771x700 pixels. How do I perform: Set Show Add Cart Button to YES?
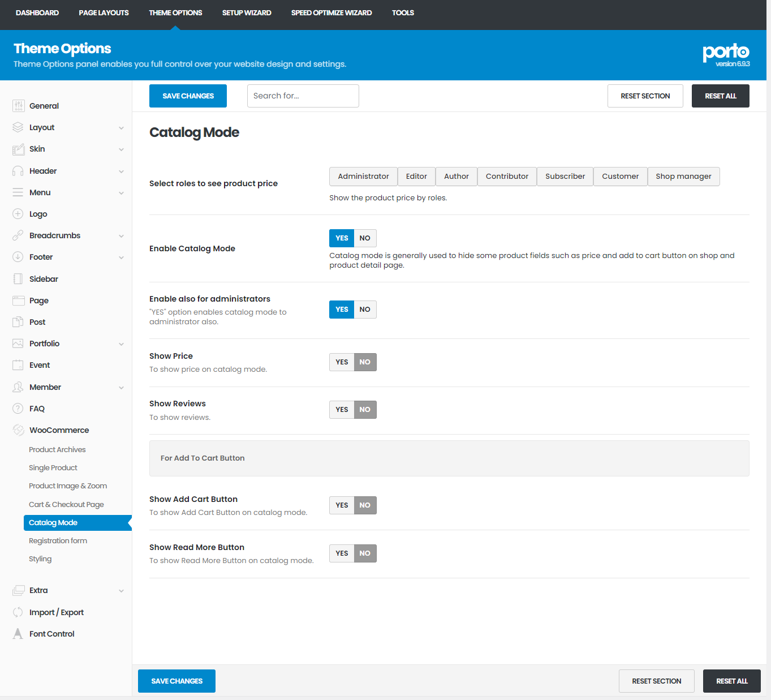[x=342, y=505]
